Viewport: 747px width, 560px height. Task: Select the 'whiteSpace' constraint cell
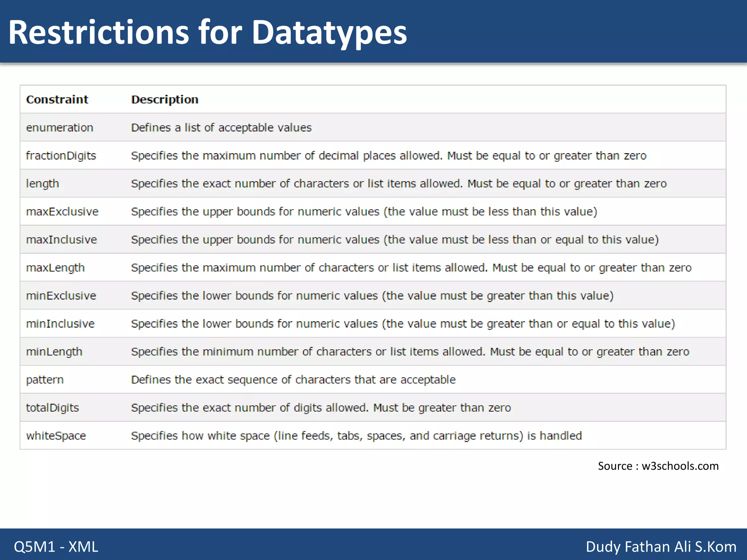(56, 436)
